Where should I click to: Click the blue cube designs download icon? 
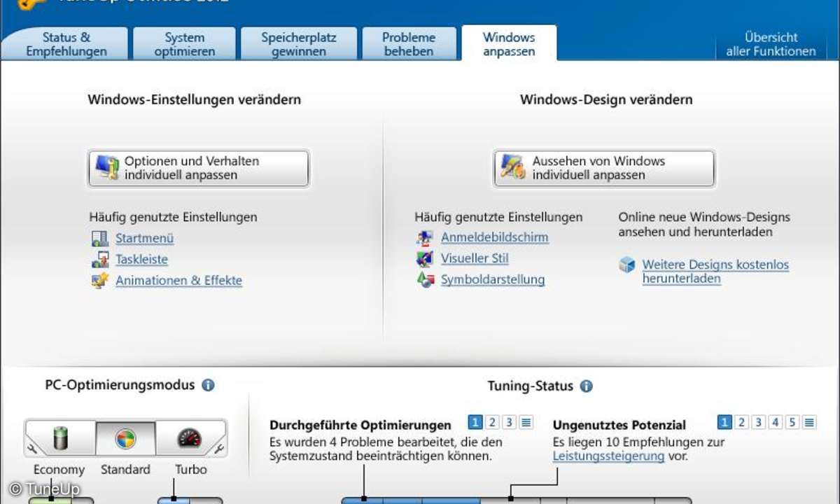pos(627,265)
